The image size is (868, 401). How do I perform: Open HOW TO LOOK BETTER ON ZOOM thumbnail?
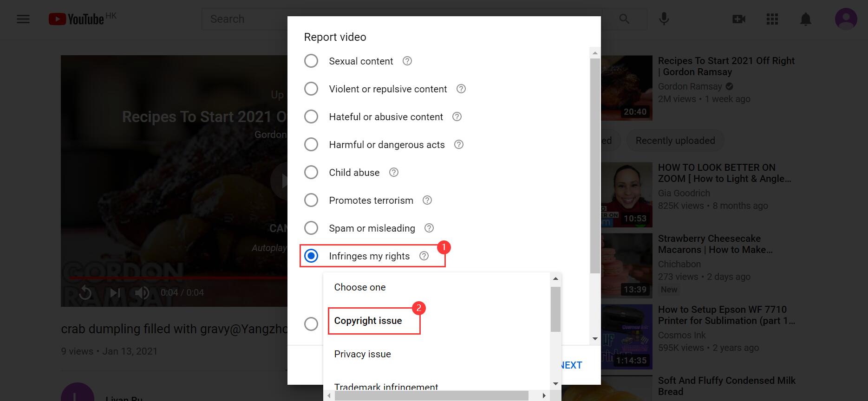point(627,194)
